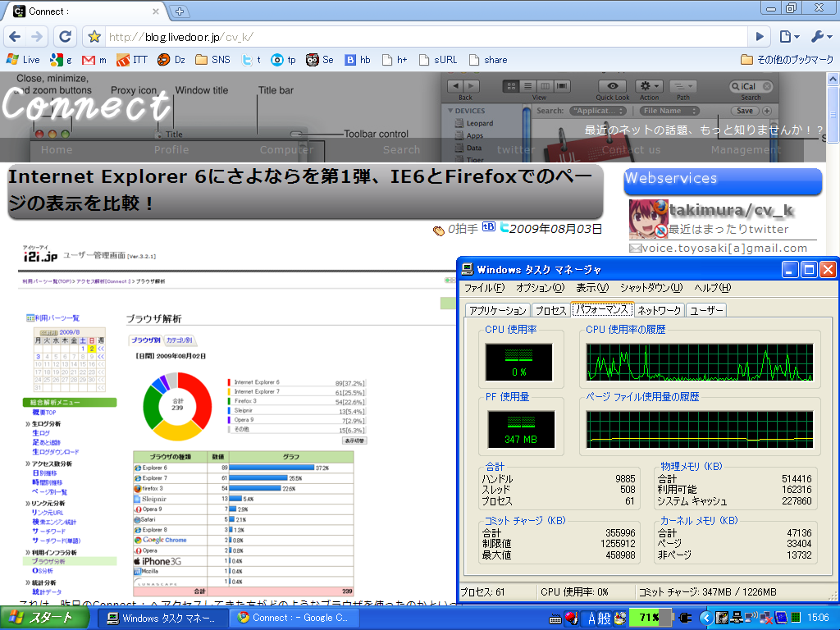Screen dimensions: 840x630
Task: Open the Twitter 't' bookmark
Action: [x=251, y=59]
